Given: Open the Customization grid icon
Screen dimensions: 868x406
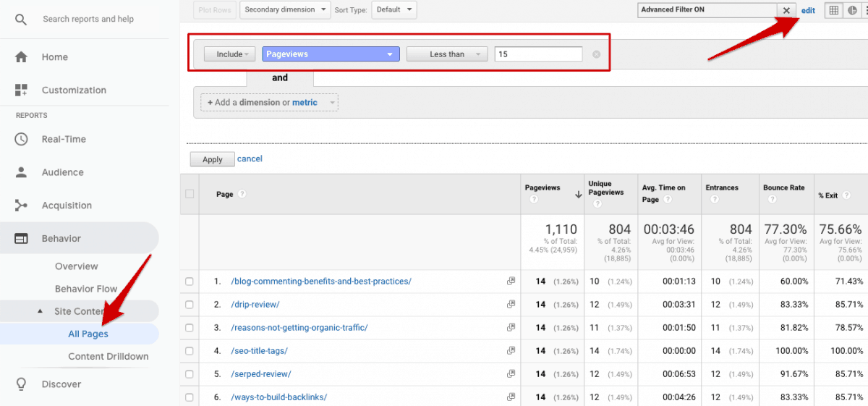Looking at the screenshot, I should [21, 90].
